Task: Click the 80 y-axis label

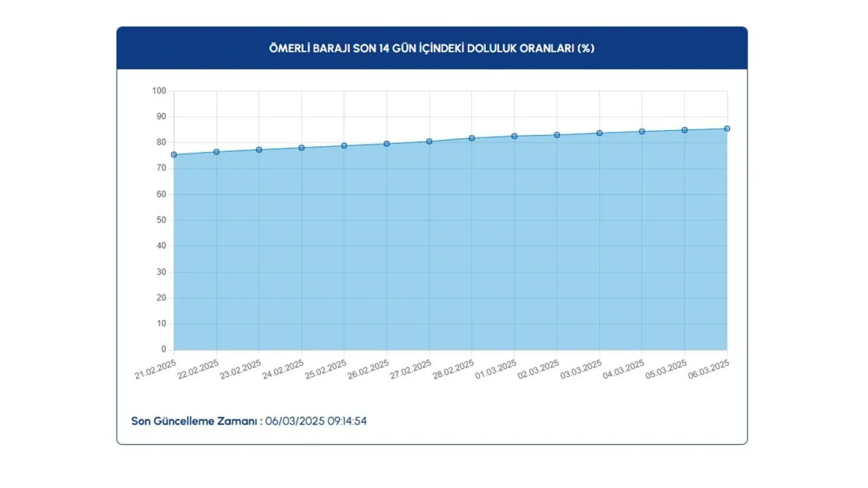Action: coord(161,142)
